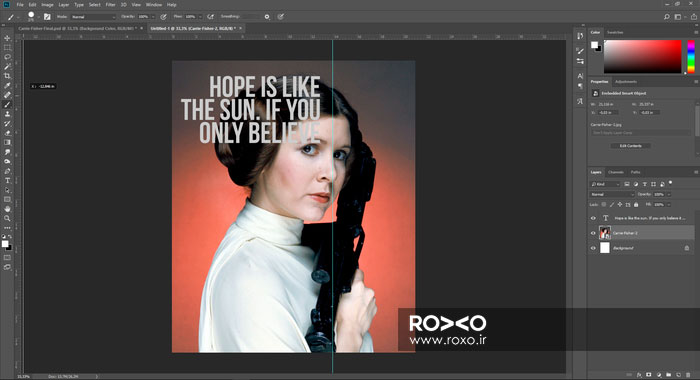
Task: Open the File menu
Action: (20, 4)
